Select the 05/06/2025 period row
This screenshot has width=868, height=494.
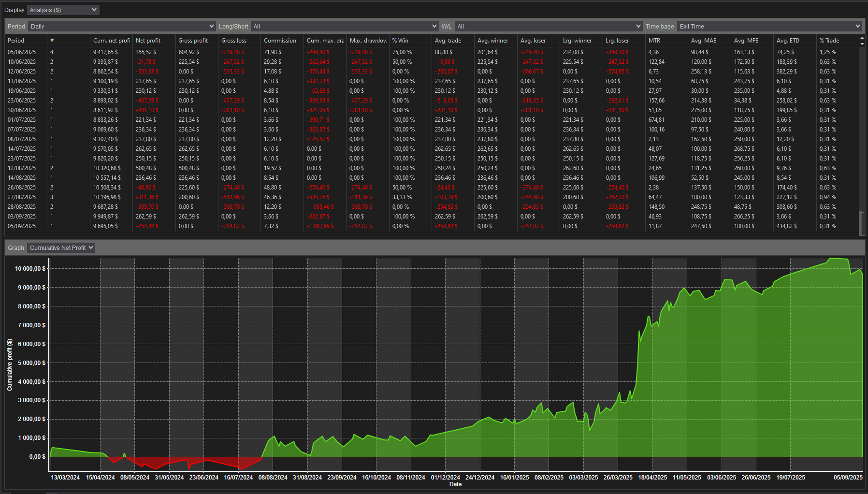[x=432, y=52]
